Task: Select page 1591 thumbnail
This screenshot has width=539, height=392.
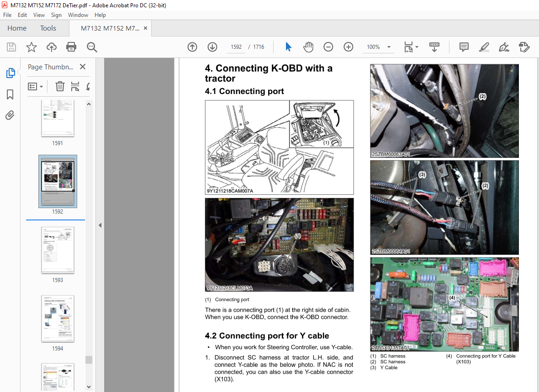Action: pos(58,118)
